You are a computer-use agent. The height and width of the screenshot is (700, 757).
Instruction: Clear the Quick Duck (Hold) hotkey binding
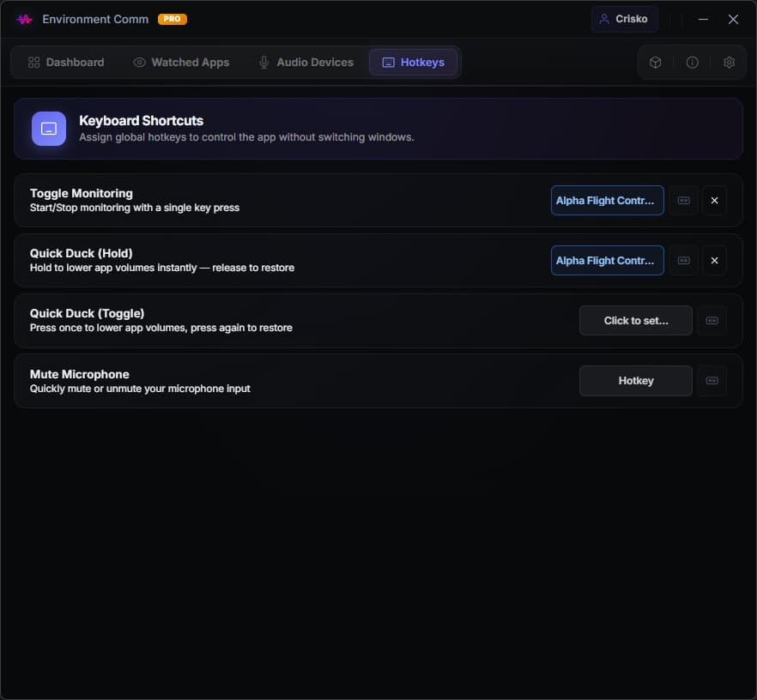click(714, 261)
